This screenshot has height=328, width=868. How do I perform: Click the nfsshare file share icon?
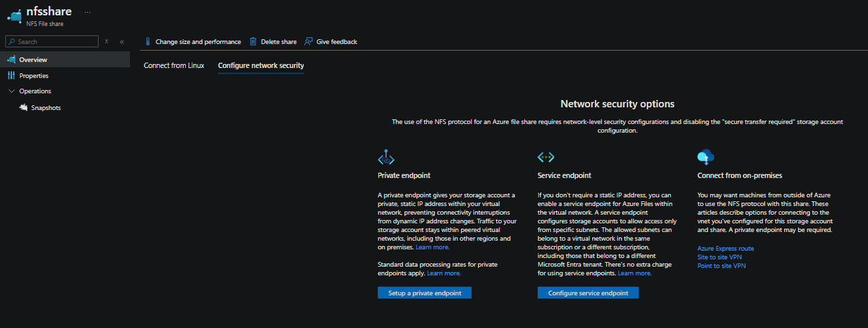(x=14, y=15)
